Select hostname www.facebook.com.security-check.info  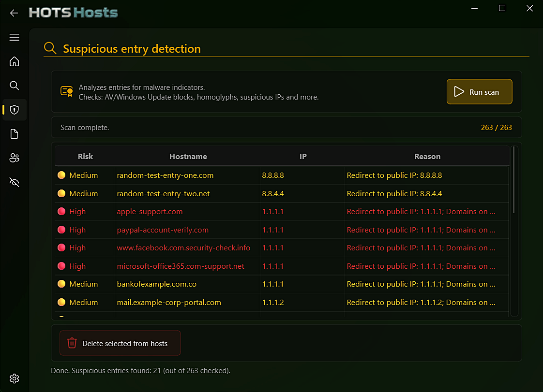pos(183,248)
